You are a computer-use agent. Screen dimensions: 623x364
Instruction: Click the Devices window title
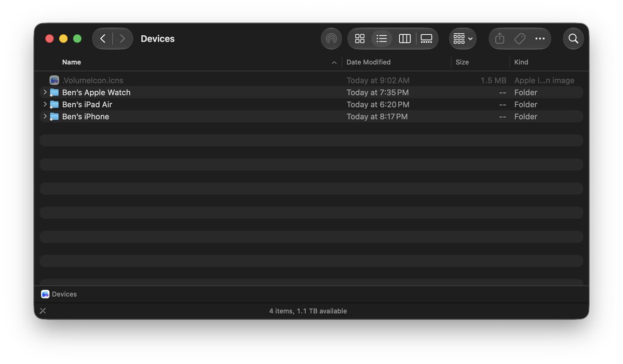[158, 39]
